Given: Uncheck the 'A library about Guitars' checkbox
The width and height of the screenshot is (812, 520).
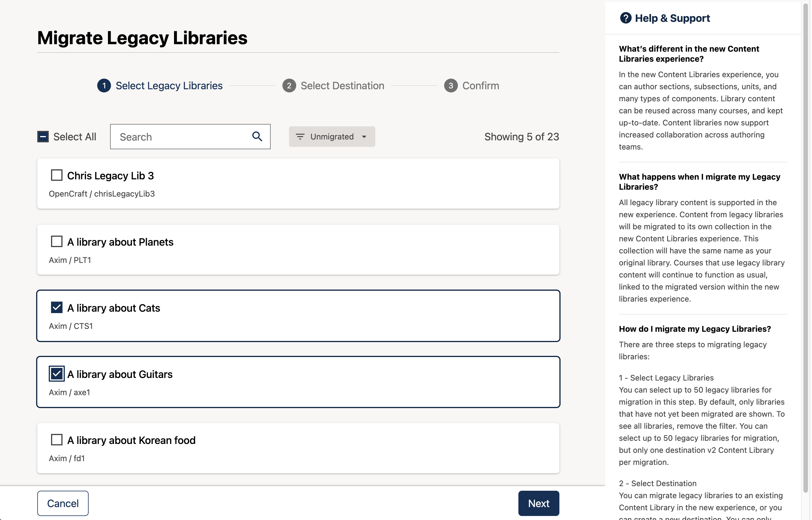Looking at the screenshot, I should click(x=56, y=373).
